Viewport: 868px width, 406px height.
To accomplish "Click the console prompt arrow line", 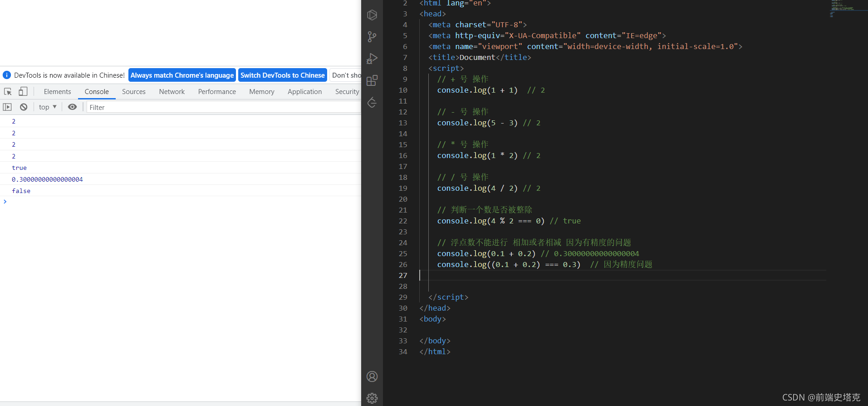I will tap(181, 202).
